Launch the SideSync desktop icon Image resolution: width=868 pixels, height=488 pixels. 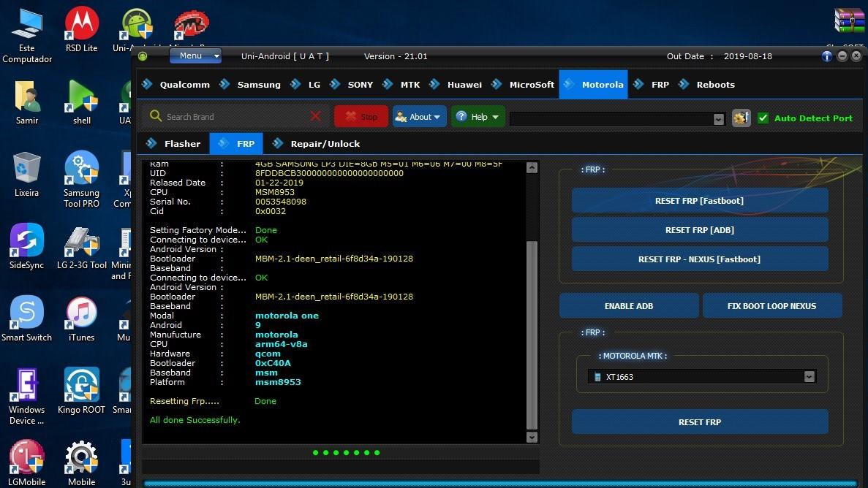(26, 247)
